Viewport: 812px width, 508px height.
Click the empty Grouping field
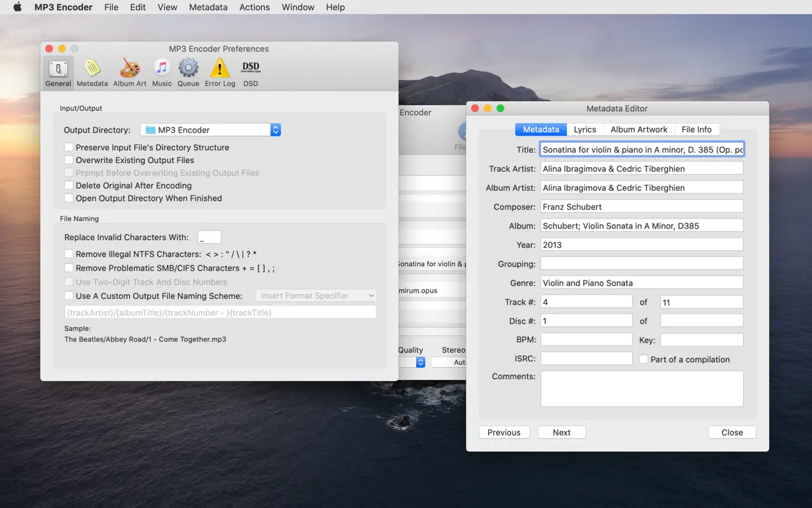(x=642, y=263)
